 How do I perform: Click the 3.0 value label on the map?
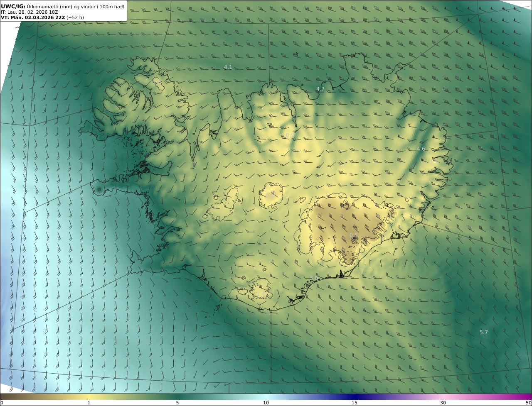tap(314, 278)
